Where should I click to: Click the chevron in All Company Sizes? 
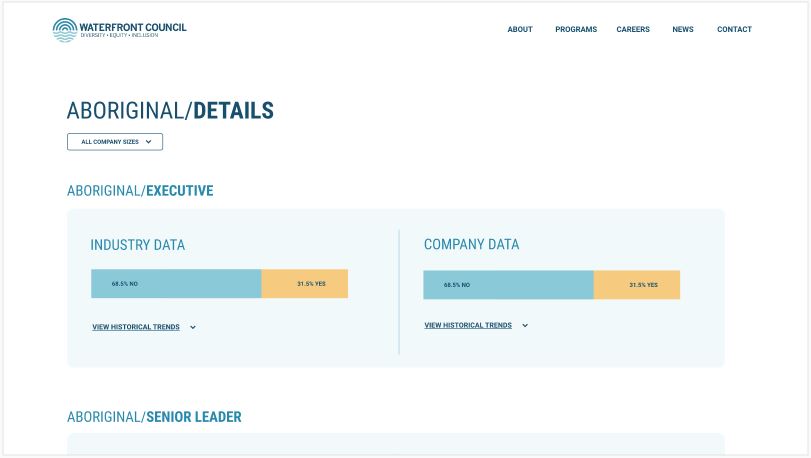coord(149,142)
